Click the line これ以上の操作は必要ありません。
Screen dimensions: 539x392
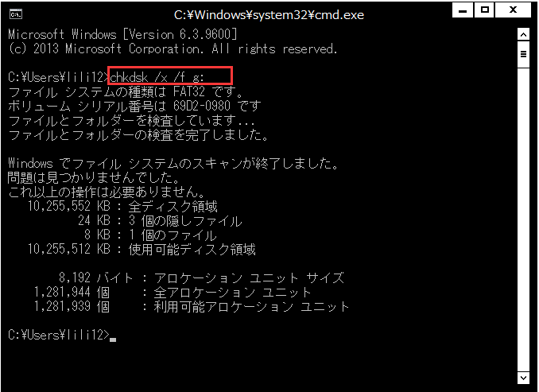pyautogui.click(x=107, y=192)
